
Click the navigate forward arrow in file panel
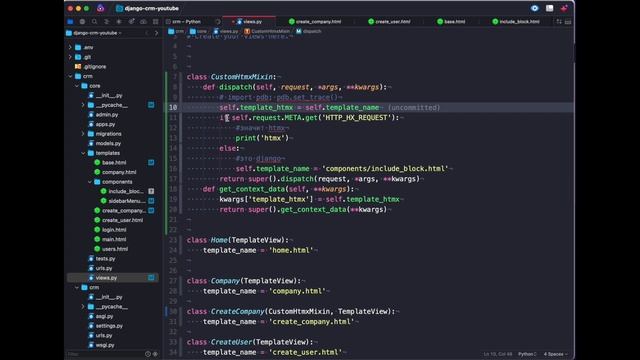point(156,33)
